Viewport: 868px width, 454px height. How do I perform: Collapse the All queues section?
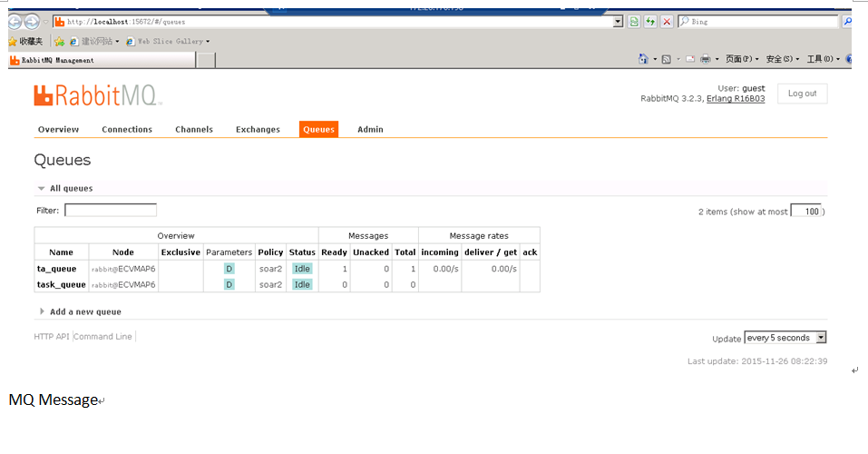65,189
